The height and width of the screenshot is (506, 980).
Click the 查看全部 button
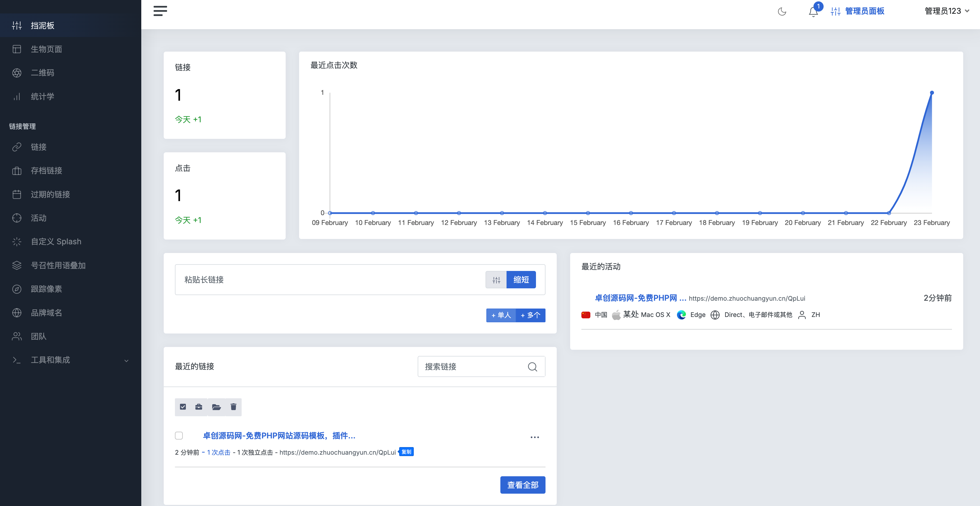coord(522,485)
